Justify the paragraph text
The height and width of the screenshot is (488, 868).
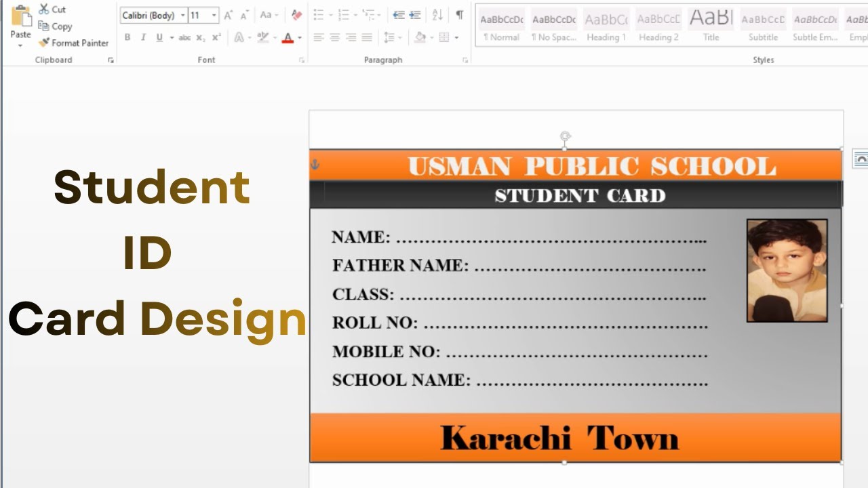[x=367, y=38]
